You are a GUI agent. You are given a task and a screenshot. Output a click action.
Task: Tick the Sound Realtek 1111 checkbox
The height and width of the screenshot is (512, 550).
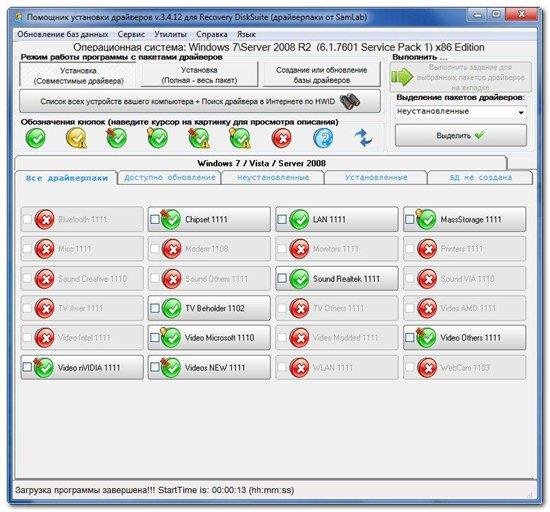tap(282, 278)
